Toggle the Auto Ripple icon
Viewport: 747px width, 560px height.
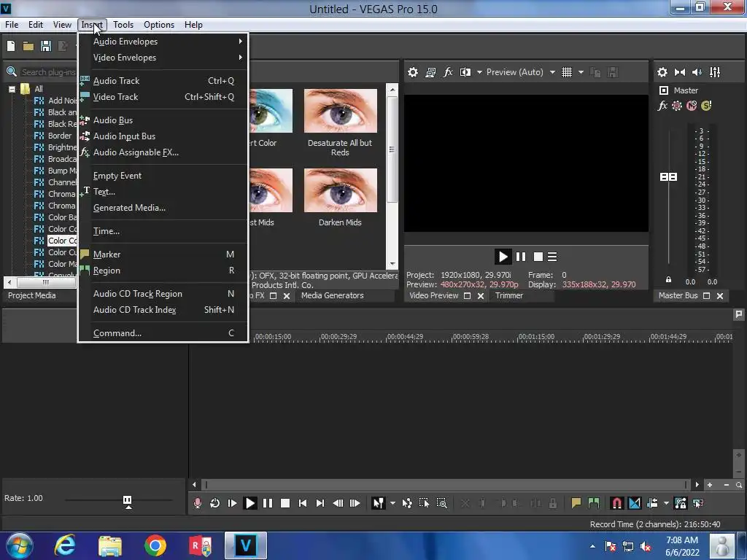click(x=652, y=503)
